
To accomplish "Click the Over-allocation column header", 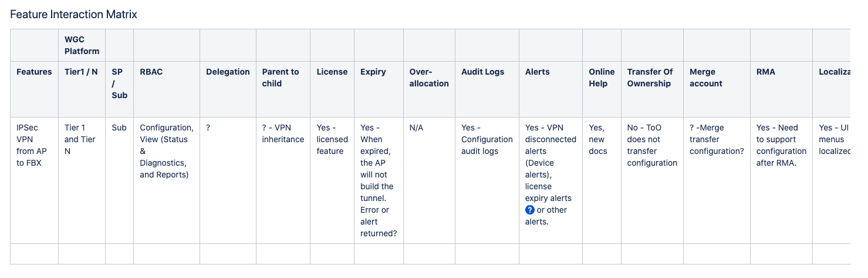I will [x=429, y=78].
